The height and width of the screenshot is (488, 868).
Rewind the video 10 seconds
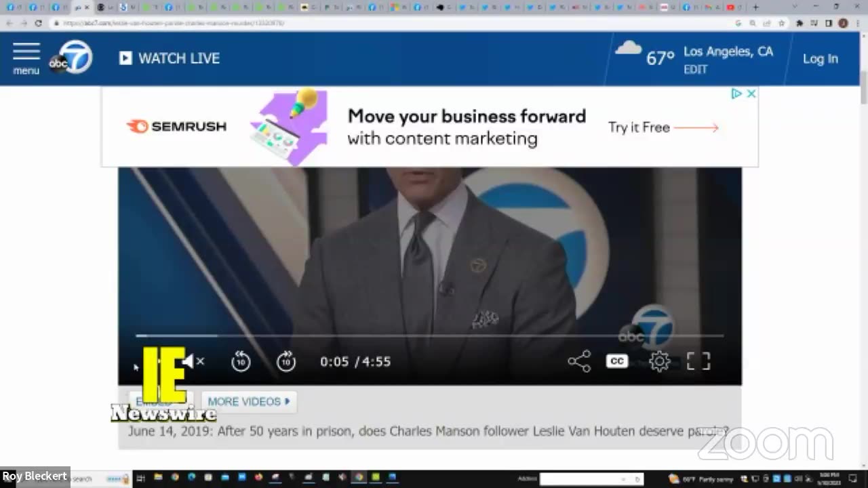coord(241,362)
